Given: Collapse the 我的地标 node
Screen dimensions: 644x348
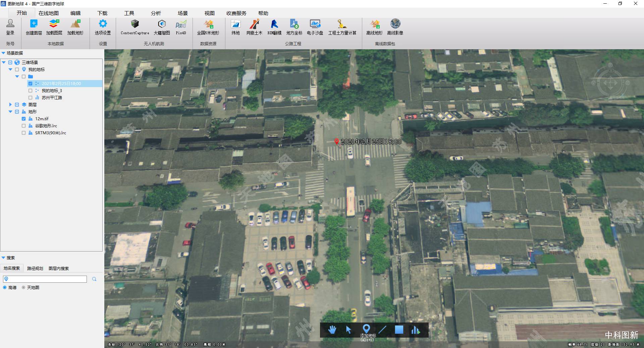Looking at the screenshot, I should [10, 70].
